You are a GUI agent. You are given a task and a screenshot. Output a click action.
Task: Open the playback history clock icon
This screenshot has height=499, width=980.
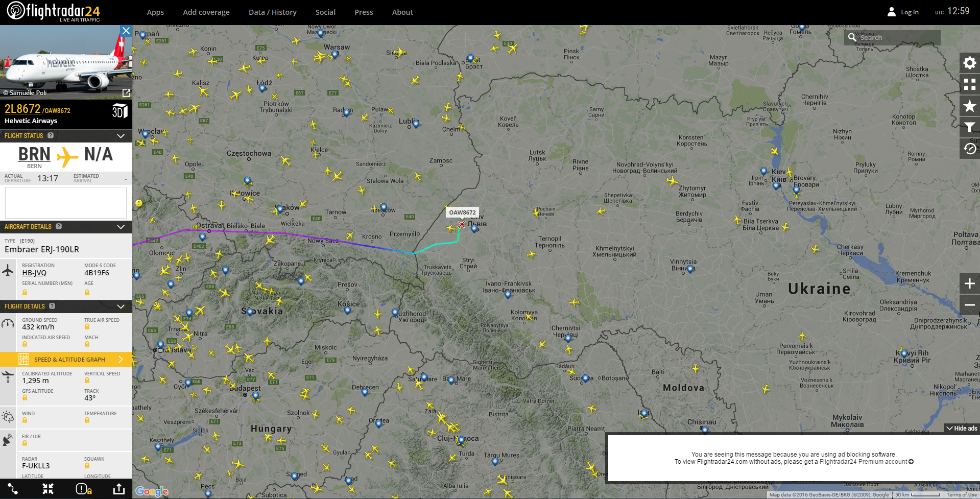tap(969, 149)
